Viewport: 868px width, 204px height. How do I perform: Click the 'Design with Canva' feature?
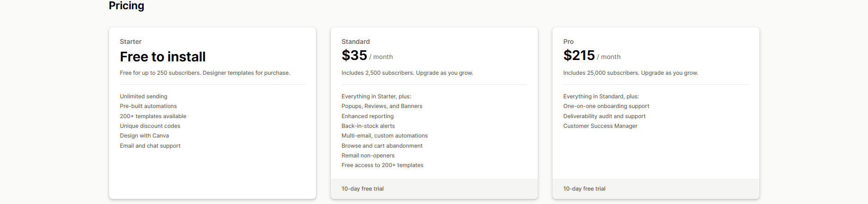pos(144,136)
